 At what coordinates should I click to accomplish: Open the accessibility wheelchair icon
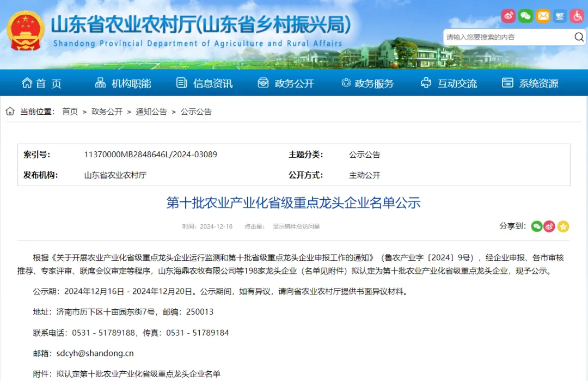[577, 16]
